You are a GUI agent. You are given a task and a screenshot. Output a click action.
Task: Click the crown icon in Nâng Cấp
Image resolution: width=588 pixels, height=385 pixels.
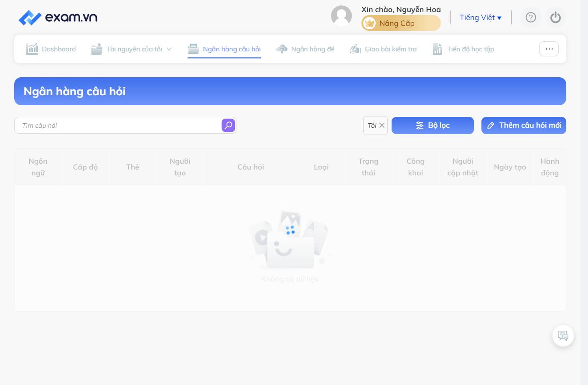click(x=369, y=23)
